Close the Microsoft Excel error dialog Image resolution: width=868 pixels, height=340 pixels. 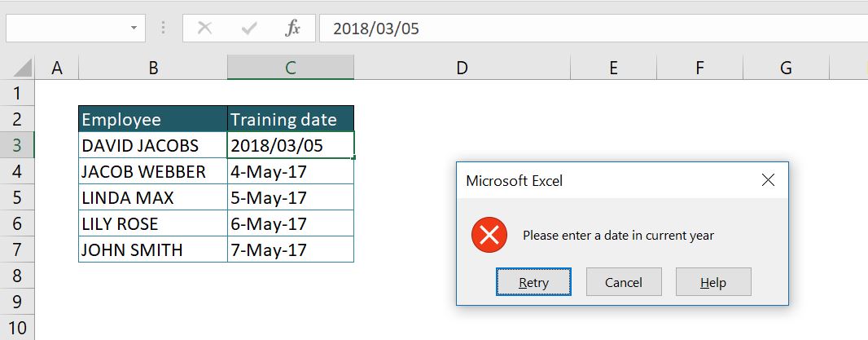click(x=769, y=180)
